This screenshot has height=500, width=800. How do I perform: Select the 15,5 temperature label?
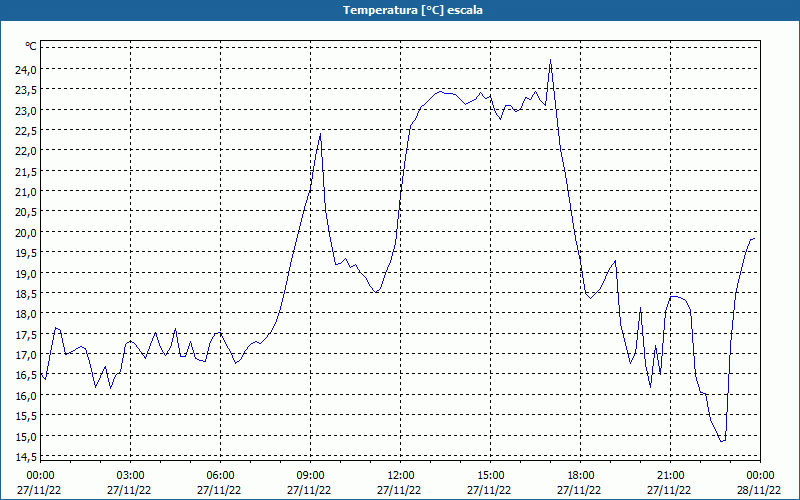26,416
